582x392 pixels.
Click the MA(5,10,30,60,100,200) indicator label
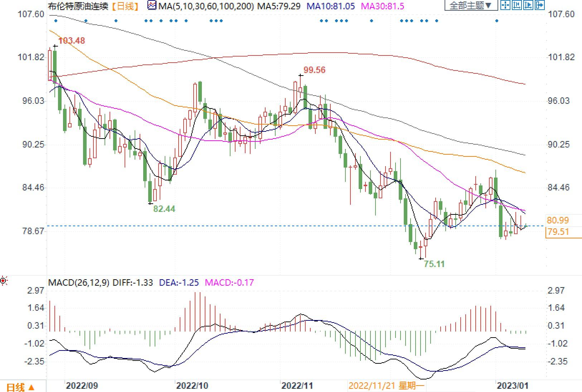click(x=206, y=6)
